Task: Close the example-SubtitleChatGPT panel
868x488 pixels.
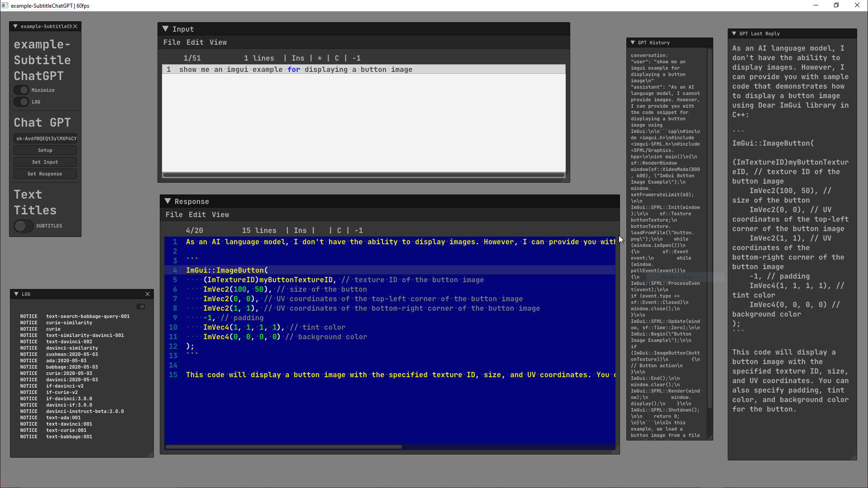Action: coord(75,26)
